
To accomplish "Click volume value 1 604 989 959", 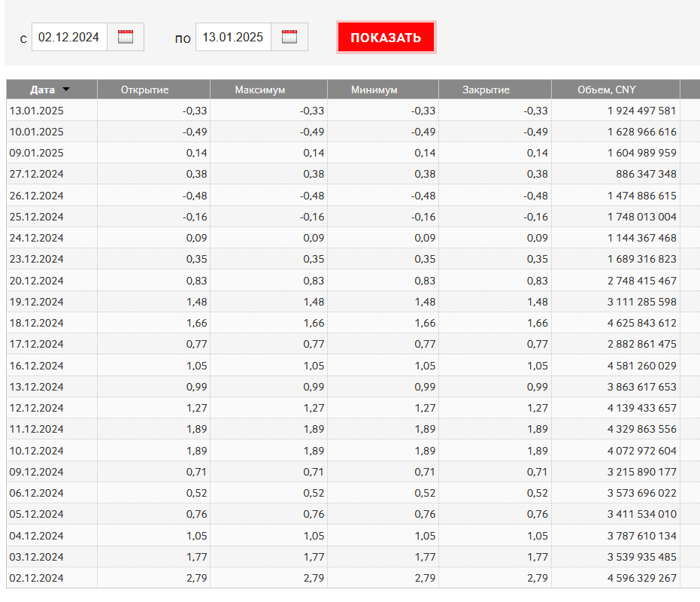I will click(641, 153).
